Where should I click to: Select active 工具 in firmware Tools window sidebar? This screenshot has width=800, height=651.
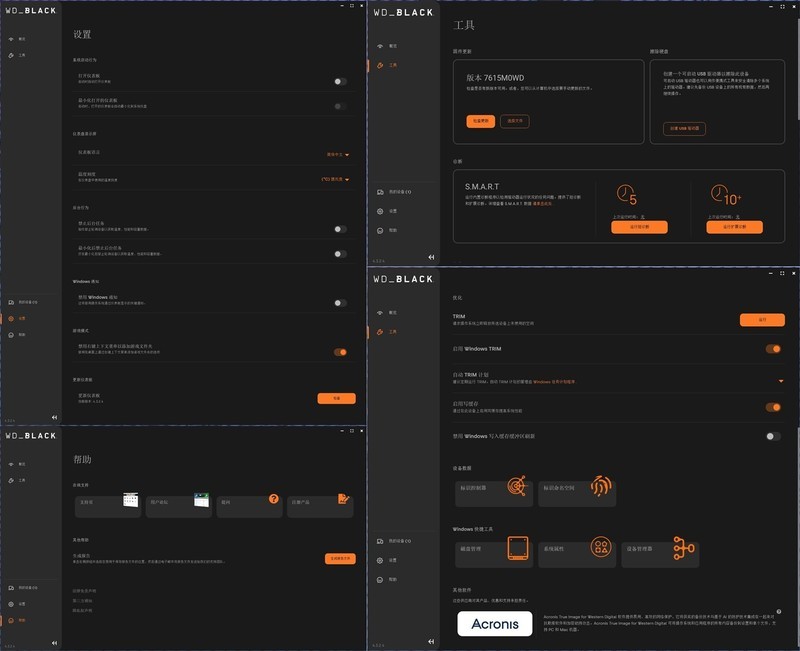click(387, 66)
